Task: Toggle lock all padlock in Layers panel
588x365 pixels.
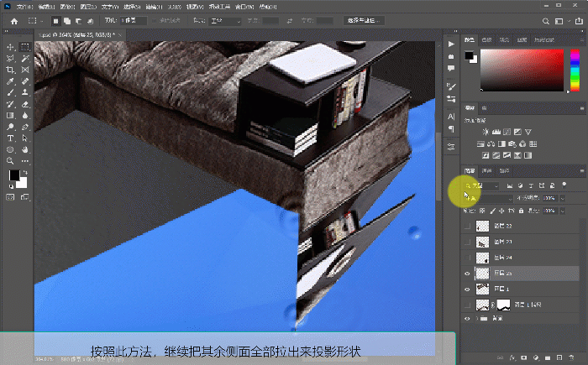Action: [521, 211]
